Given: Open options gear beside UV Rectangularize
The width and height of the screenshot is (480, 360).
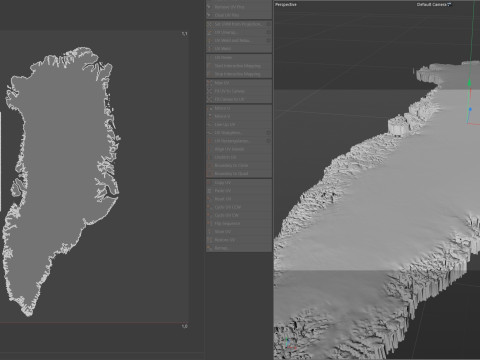Looking at the screenshot, I should pyautogui.click(x=268, y=141).
